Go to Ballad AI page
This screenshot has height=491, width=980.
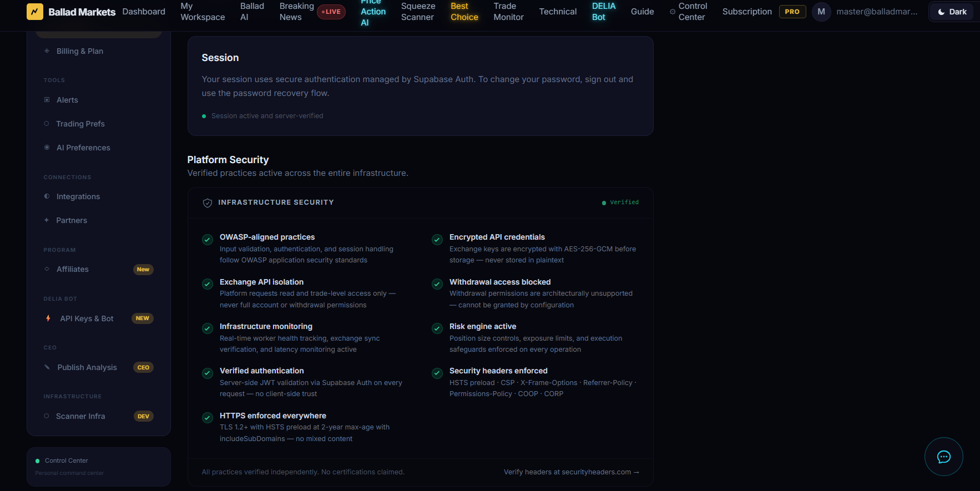[x=252, y=12]
